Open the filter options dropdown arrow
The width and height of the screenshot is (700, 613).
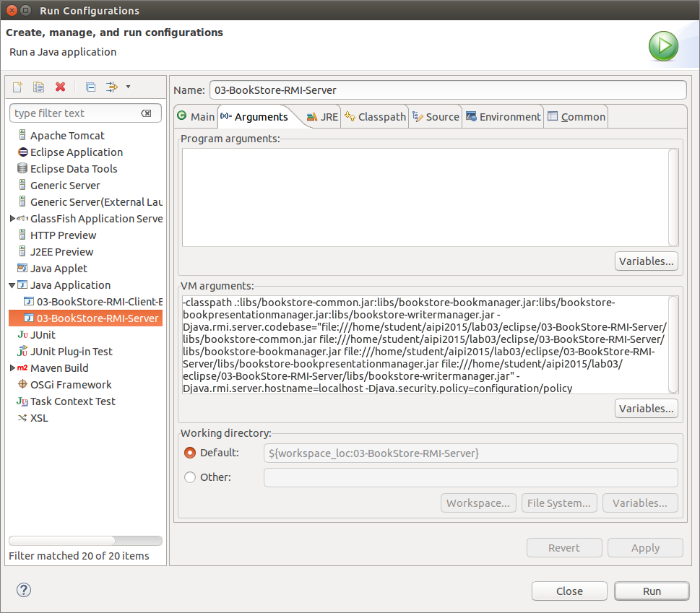(128, 87)
